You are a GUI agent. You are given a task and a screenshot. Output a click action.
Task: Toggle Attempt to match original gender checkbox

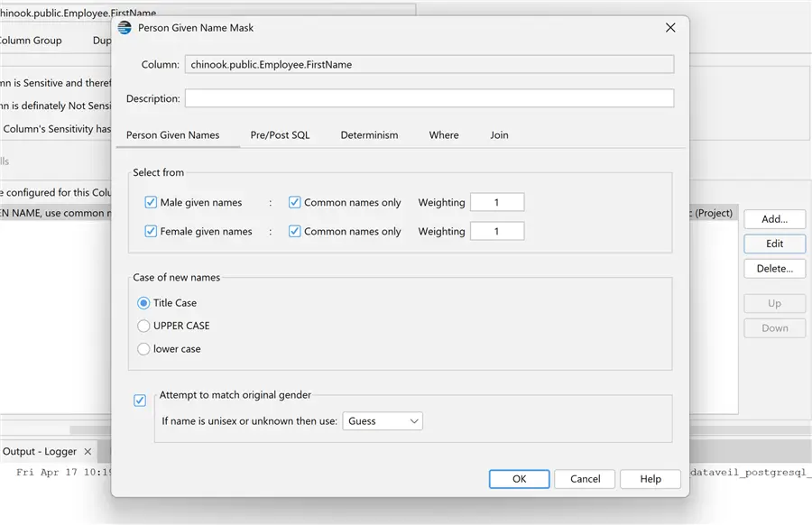(x=140, y=401)
